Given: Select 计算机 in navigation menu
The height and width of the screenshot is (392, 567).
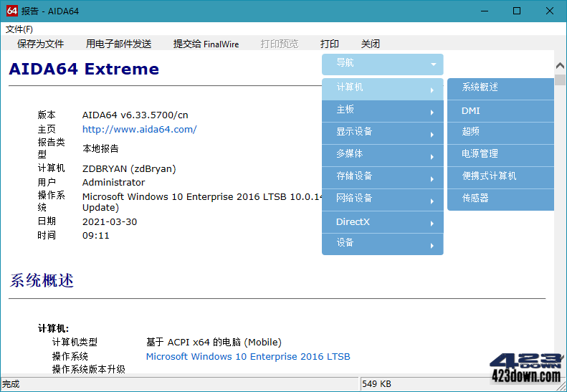Looking at the screenshot, I should [383, 89].
